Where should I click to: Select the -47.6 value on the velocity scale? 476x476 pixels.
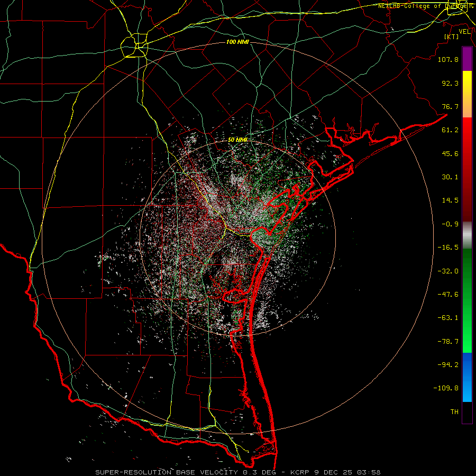(x=448, y=294)
